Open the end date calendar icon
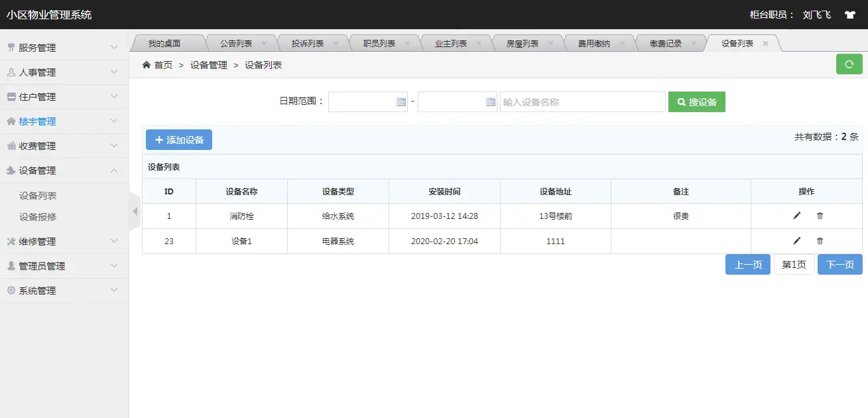This screenshot has height=418, width=868. point(491,102)
